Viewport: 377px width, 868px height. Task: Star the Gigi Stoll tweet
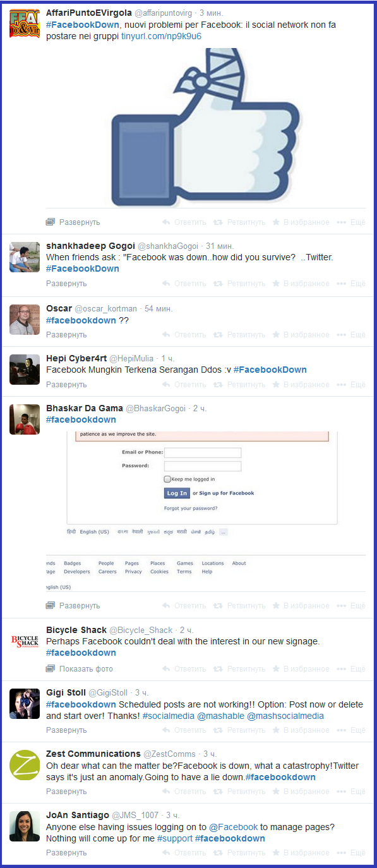(276, 730)
